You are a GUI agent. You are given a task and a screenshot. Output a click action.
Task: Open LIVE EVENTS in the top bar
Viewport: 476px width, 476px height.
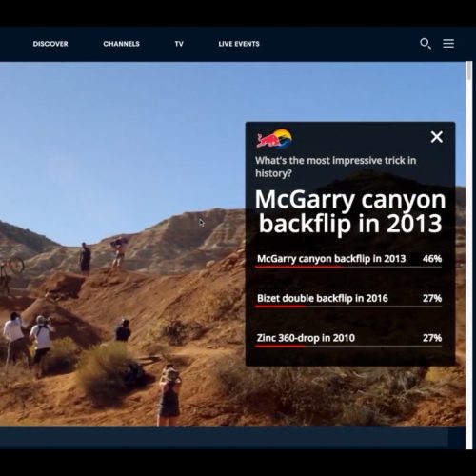pyautogui.click(x=239, y=44)
